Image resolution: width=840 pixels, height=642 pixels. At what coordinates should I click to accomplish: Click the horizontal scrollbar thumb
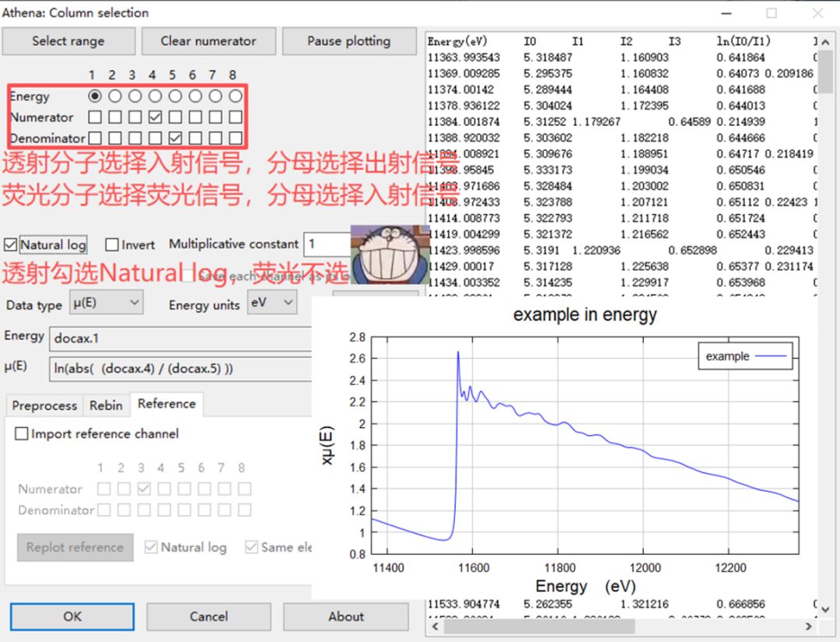pos(540,626)
